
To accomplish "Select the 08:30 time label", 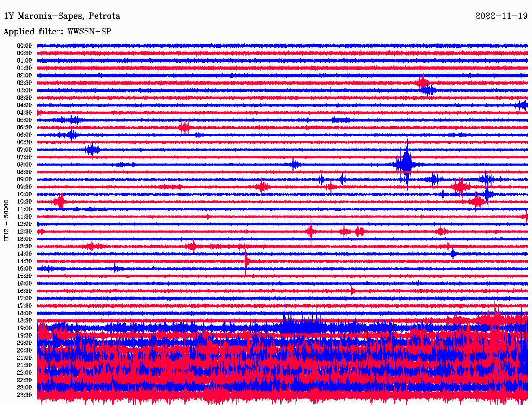I will pyautogui.click(x=24, y=172).
